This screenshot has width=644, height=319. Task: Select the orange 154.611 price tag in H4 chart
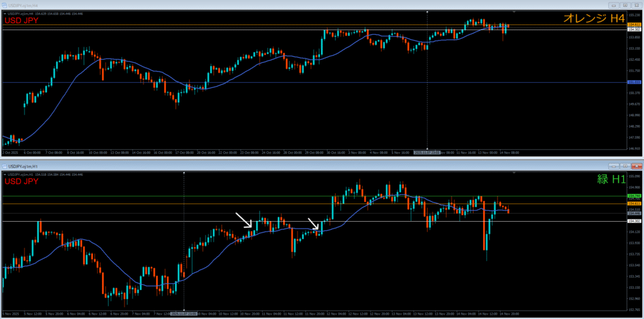click(x=635, y=25)
